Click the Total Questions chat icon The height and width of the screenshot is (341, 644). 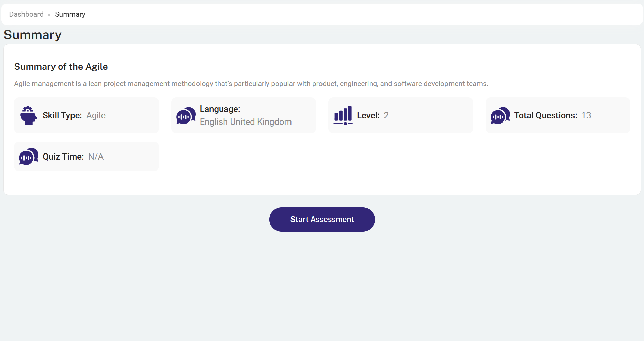(x=500, y=116)
